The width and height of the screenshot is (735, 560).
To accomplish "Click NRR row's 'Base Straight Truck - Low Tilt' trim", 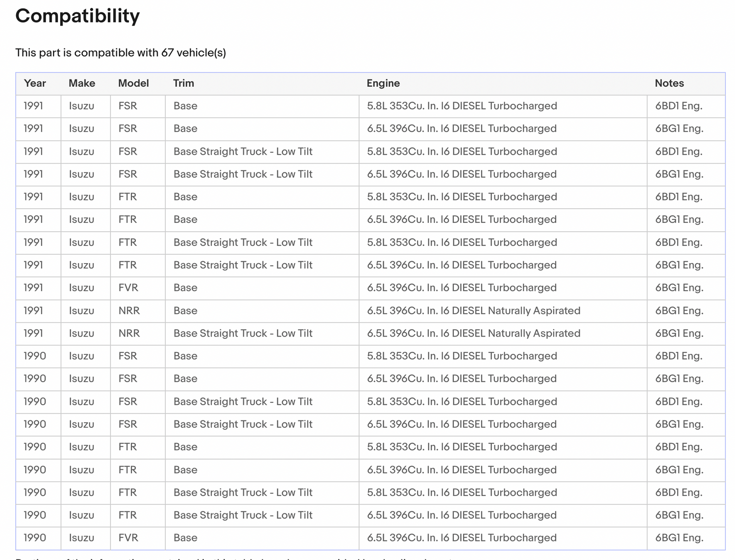I will pos(243,333).
